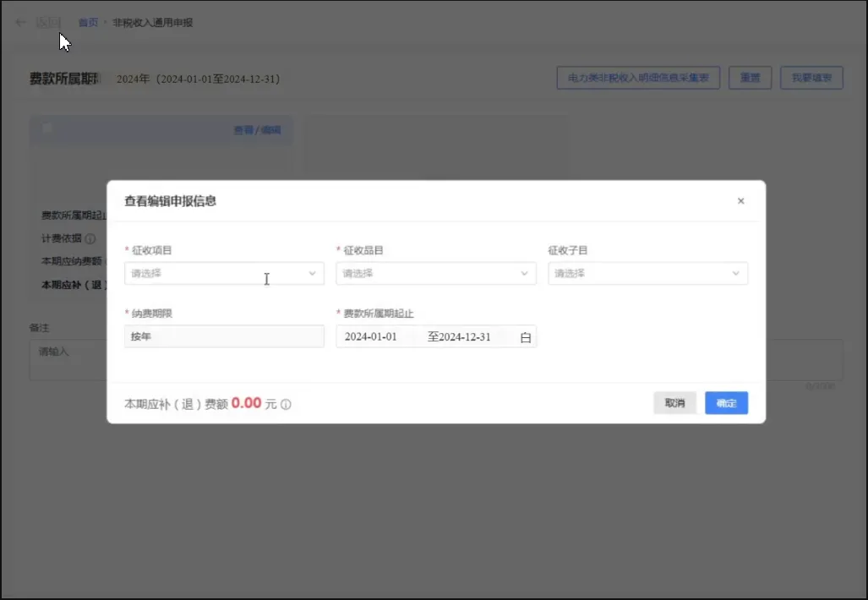Click the back arrow icon next to 返回

[x=20, y=23]
